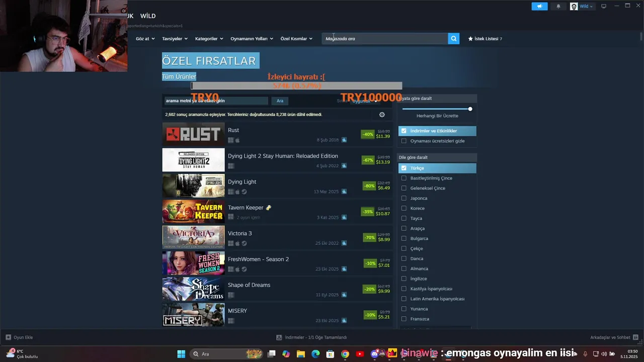Image resolution: width=644 pixels, height=362 pixels.
Task: Collapse the Fiyata göre daralt section
Action: (437, 99)
